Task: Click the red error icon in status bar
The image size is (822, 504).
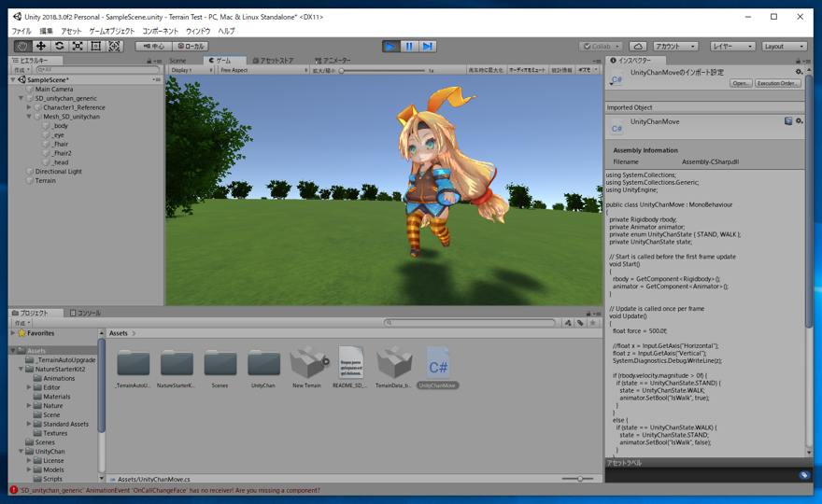Action: point(14,490)
